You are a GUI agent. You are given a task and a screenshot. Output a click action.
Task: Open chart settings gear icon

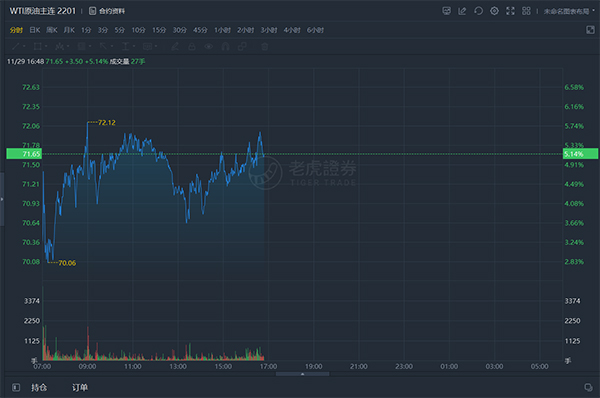tap(494, 11)
